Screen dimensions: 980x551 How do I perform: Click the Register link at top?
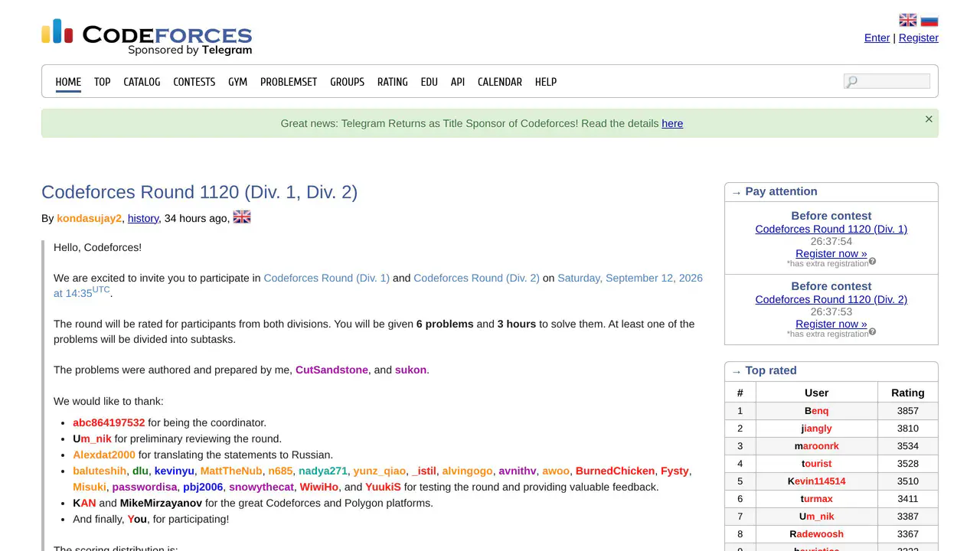[919, 37]
